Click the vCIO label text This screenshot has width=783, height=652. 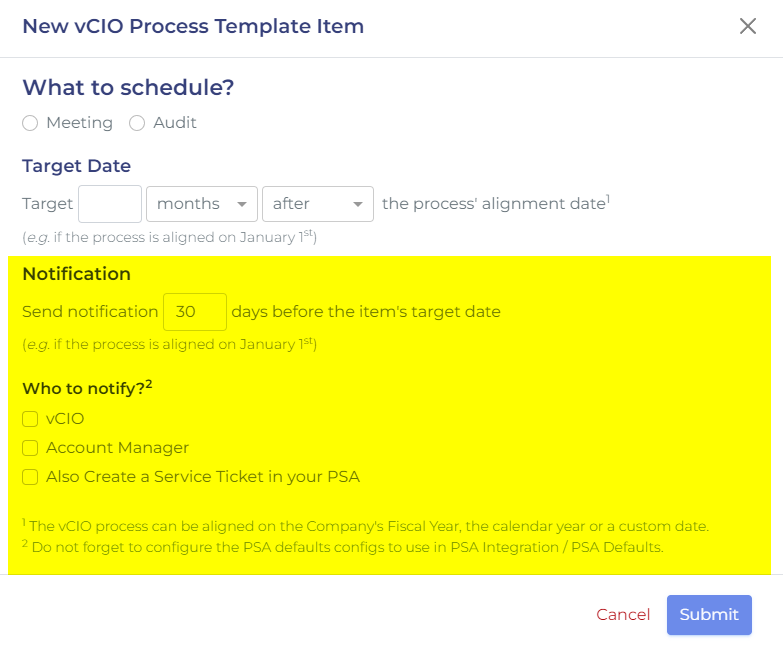tap(65, 419)
